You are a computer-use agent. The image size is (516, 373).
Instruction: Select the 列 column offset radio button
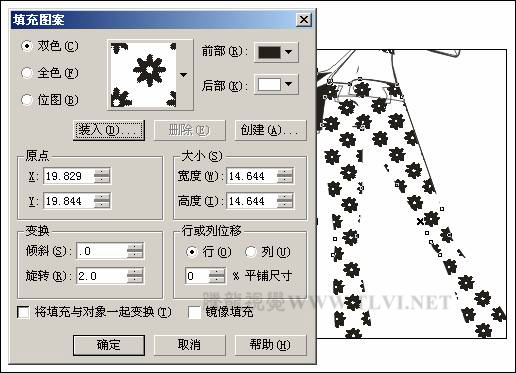[x=251, y=252]
